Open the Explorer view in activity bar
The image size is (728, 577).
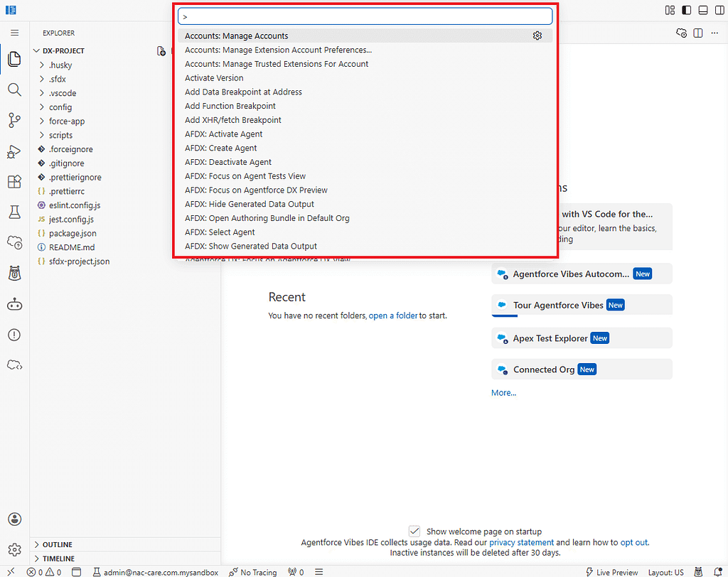tap(14, 59)
